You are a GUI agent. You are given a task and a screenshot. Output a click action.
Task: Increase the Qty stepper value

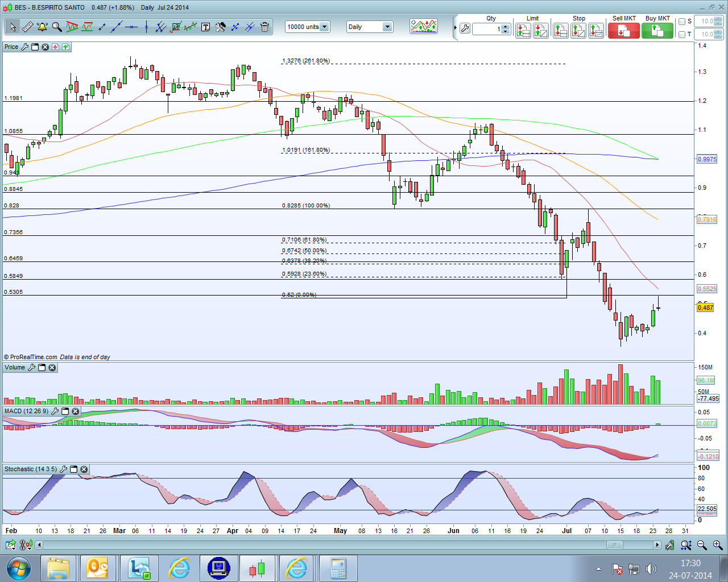coord(505,25)
